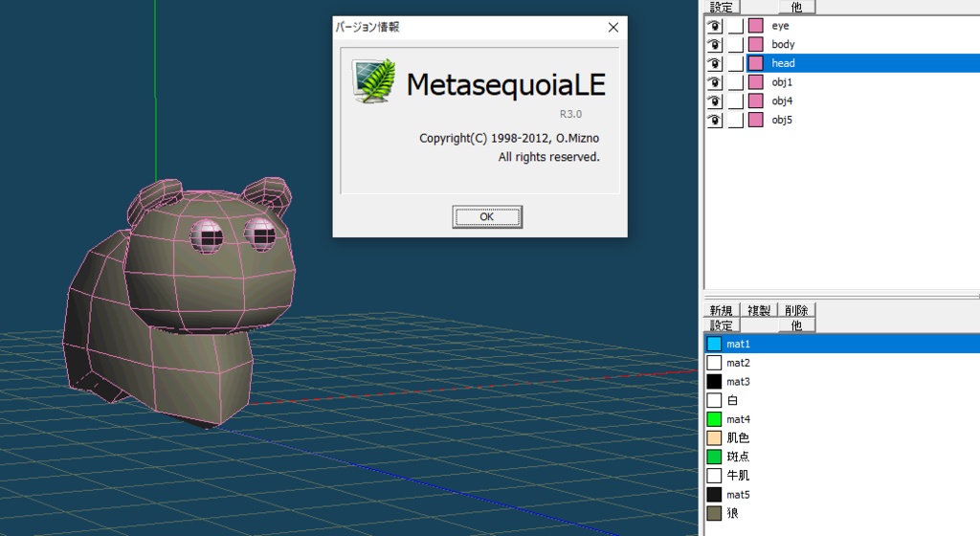
Task: Click the white swatch of mat2
Action: 714,363
